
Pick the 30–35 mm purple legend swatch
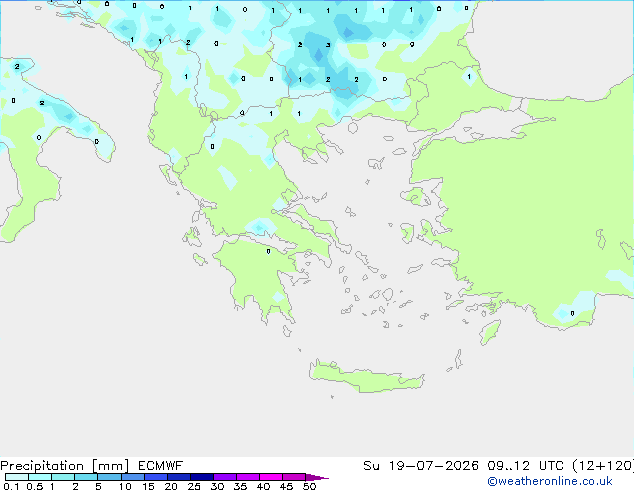pos(225,477)
